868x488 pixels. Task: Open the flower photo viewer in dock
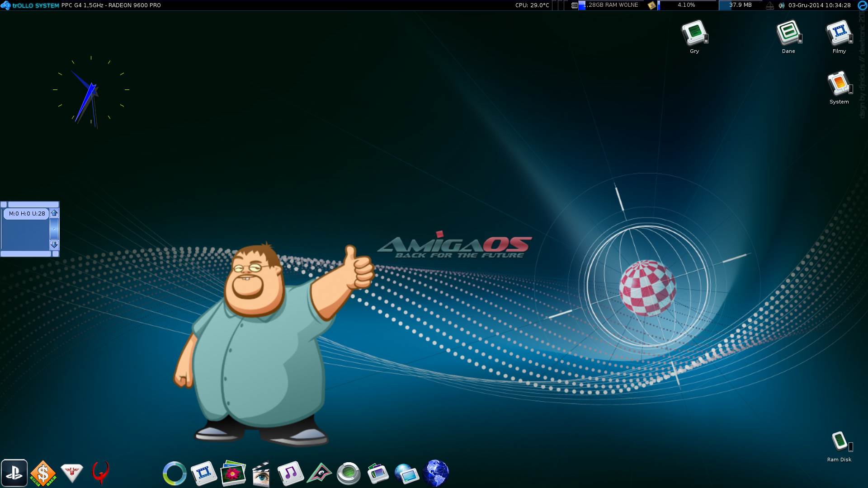pos(233,473)
